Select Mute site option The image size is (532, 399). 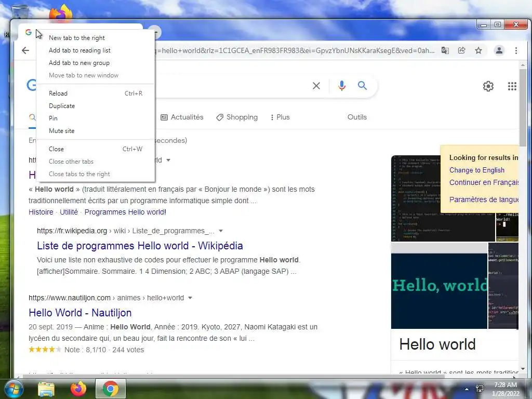96,131
